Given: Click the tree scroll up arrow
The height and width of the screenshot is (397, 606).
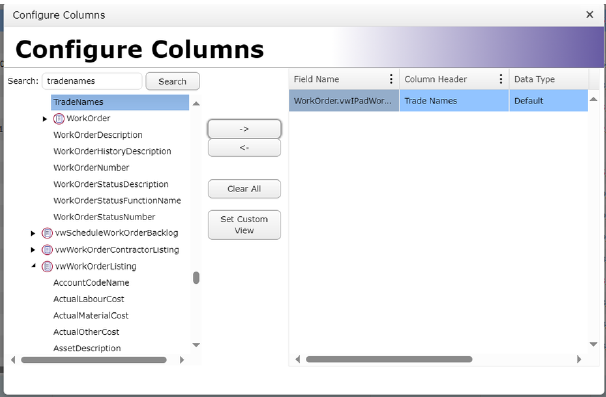Looking at the screenshot, I should (x=196, y=104).
